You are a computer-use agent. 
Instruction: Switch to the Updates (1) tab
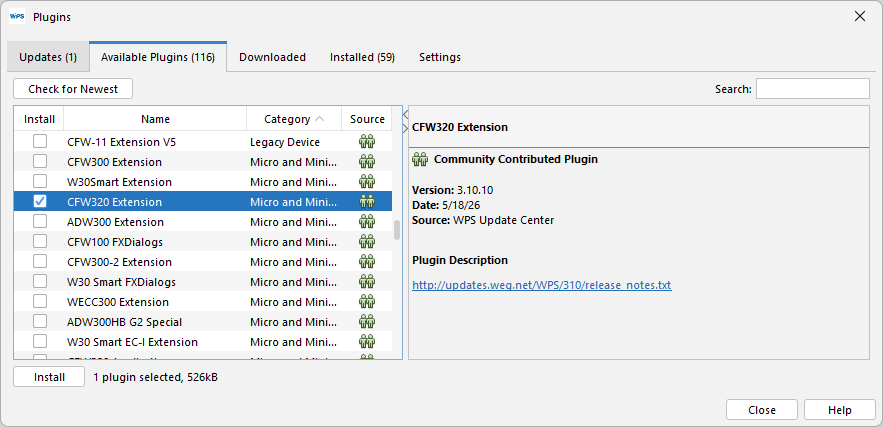pos(48,57)
